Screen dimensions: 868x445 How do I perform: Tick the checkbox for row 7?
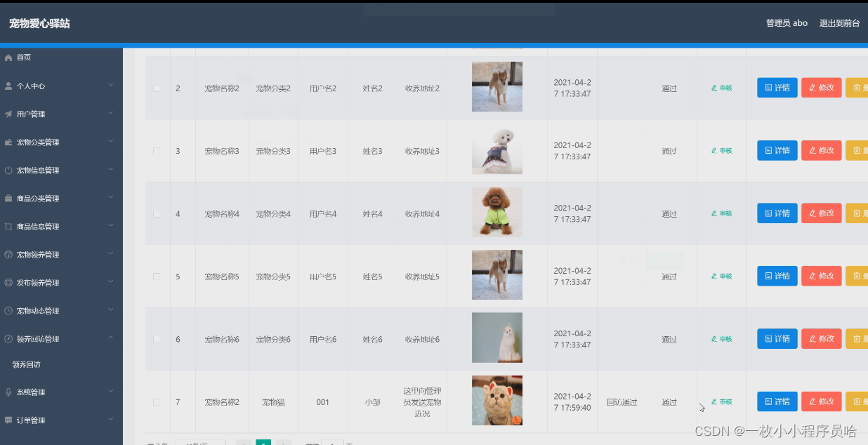point(157,402)
